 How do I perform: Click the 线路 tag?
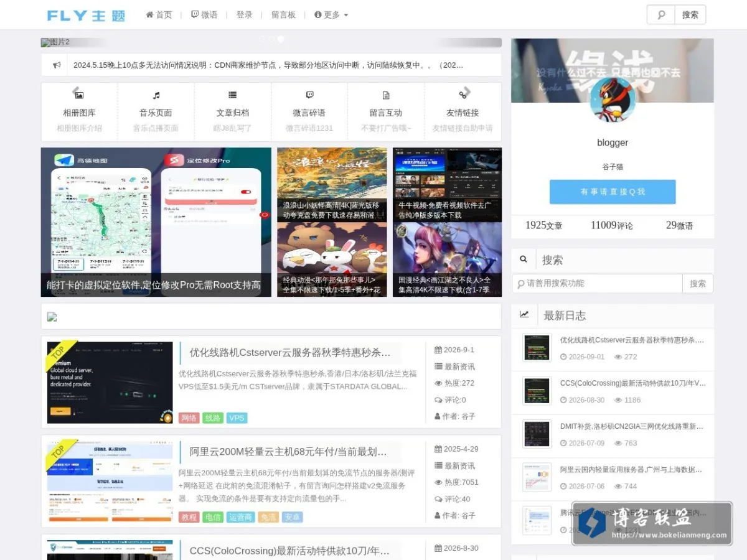tap(213, 418)
